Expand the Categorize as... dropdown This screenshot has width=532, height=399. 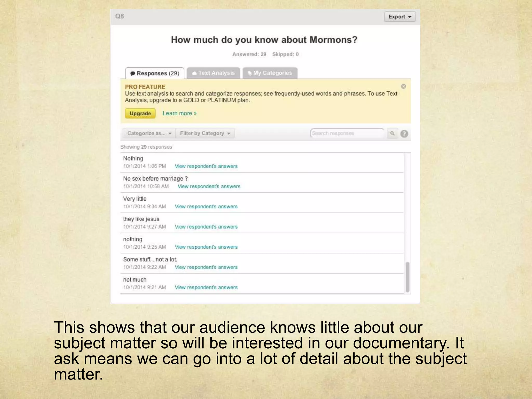(x=149, y=133)
